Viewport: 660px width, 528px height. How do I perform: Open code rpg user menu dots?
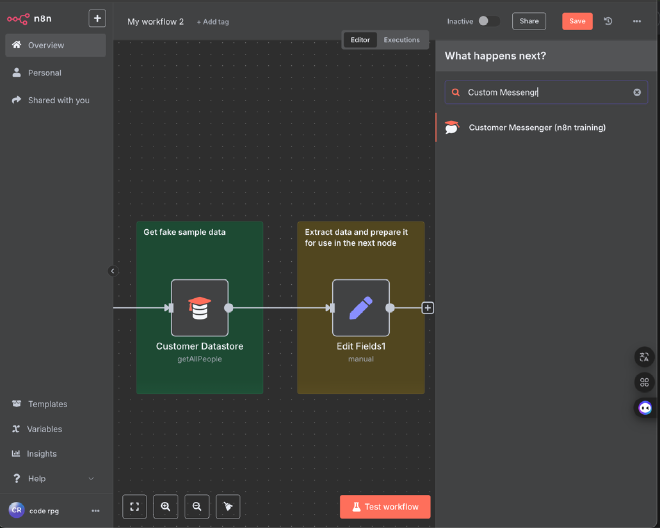pyautogui.click(x=95, y=510)
